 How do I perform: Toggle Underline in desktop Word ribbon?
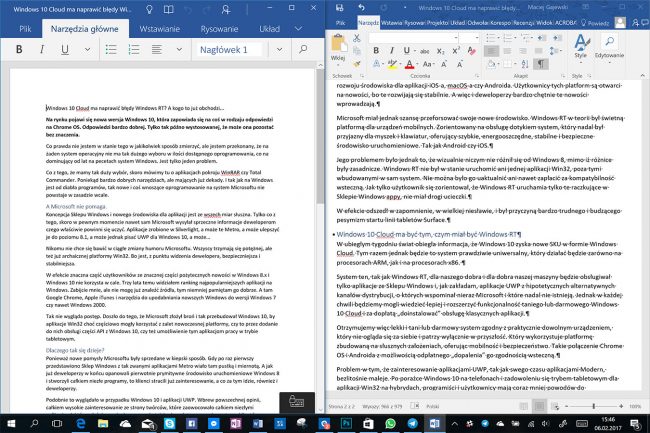[x=407, y=51]
